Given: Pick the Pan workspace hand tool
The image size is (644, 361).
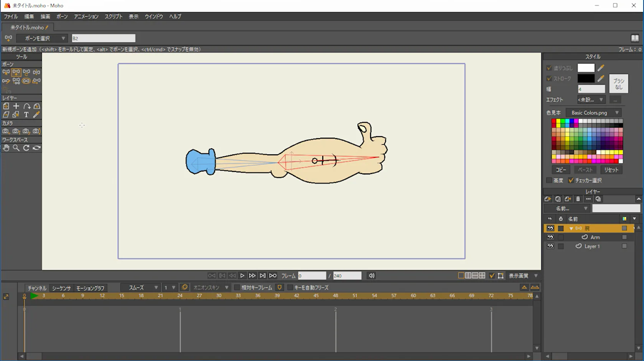Looking at the screenshot, I should [x=6, y=148].
